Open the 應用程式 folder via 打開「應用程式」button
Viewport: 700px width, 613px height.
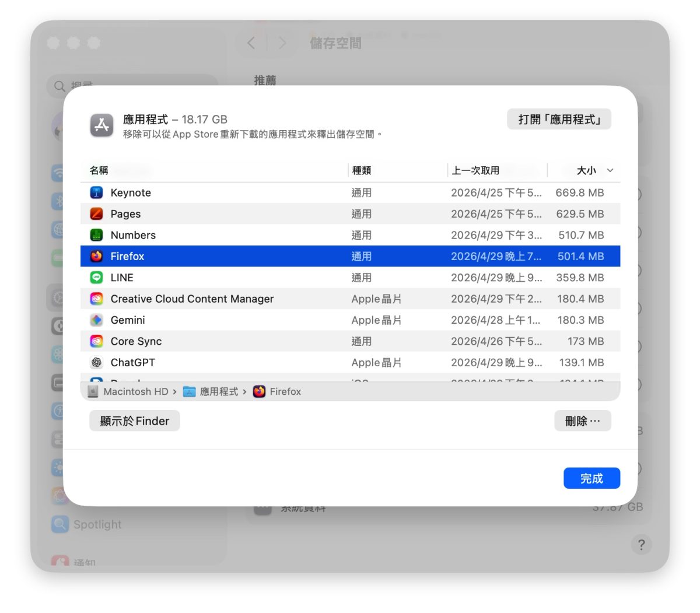[559, 119]
